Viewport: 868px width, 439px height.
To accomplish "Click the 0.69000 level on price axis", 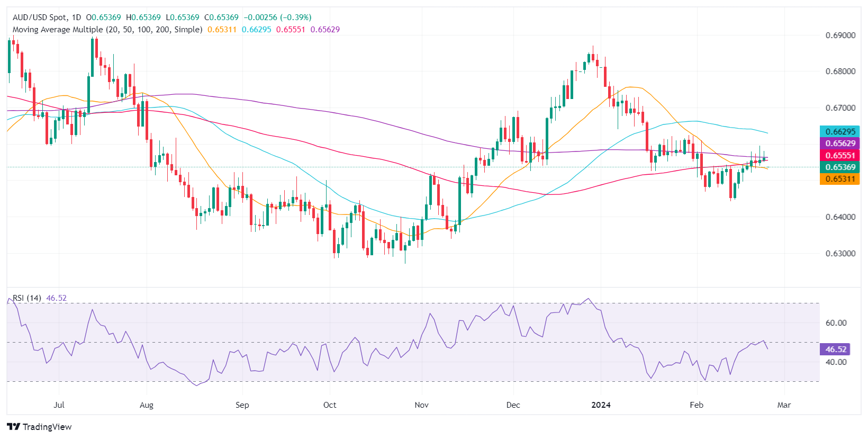I will click(x=840, y=35).
